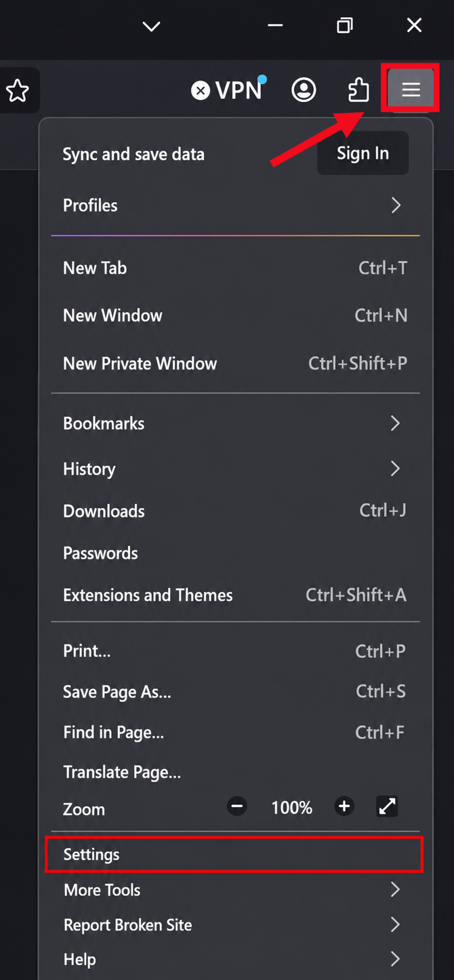
Task: Select Settings from the menu
Action: (235, 854)
